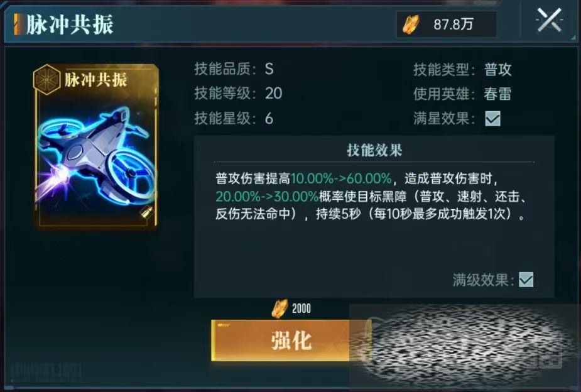
Task: Click the gold crystal currency icon at top
Action: (411, 24)
